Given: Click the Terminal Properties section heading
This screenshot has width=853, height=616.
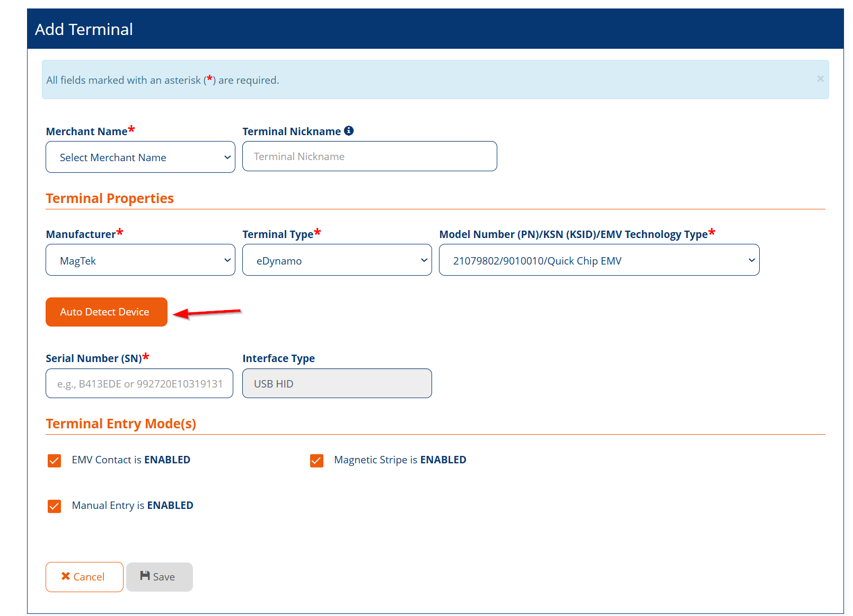Looking at the screenshot, I should (110, 198).
